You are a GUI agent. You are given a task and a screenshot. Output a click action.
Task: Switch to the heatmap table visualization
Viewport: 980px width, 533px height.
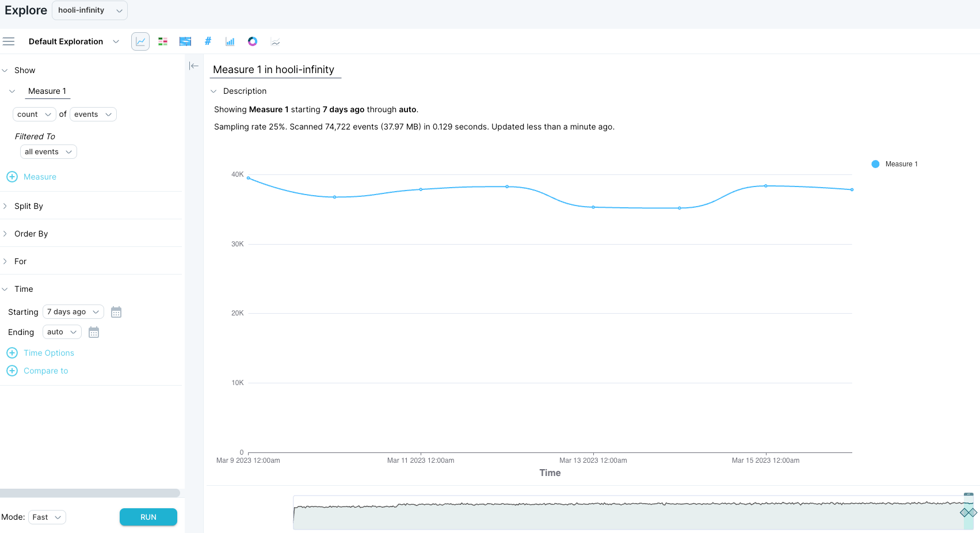(163, 41)
